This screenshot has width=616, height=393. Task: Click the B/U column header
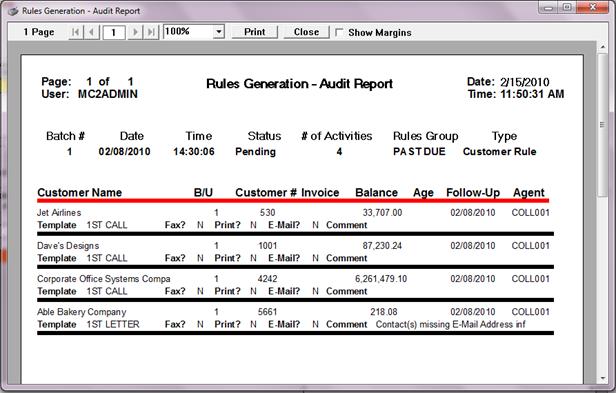(x=203, y=193)
